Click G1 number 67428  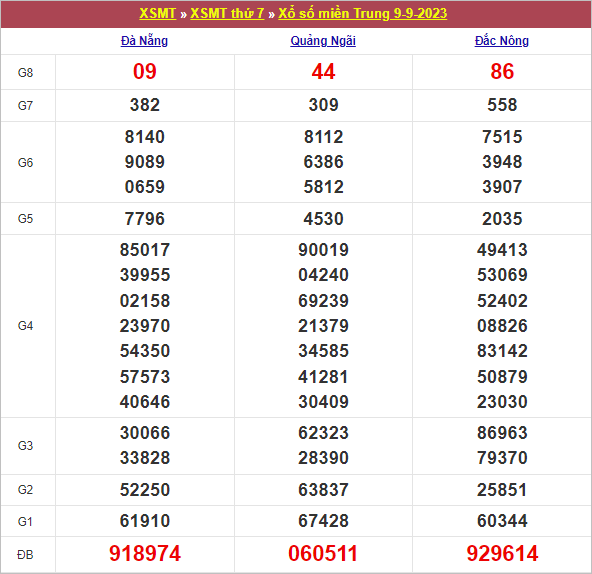point(324,520)
